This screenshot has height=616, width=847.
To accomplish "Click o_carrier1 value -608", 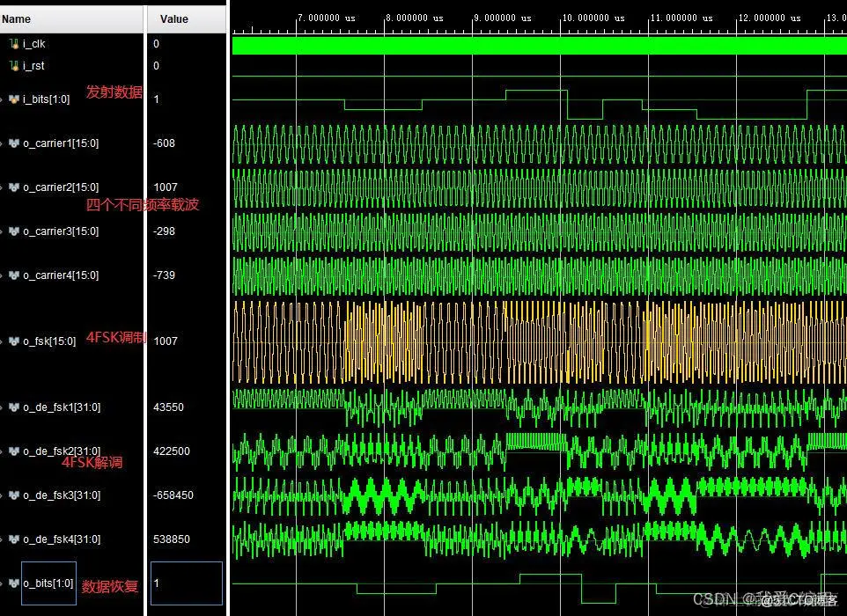I will (x=164, y=143).
